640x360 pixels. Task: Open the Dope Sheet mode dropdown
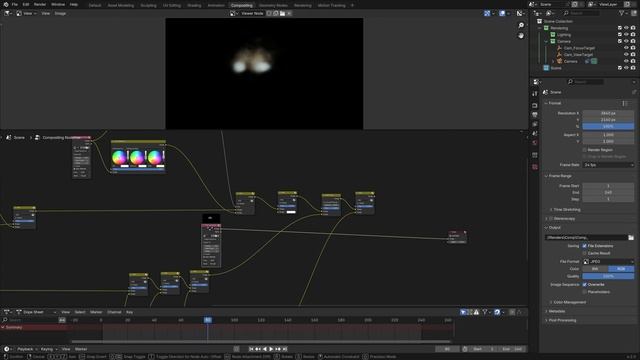[37, 312]
